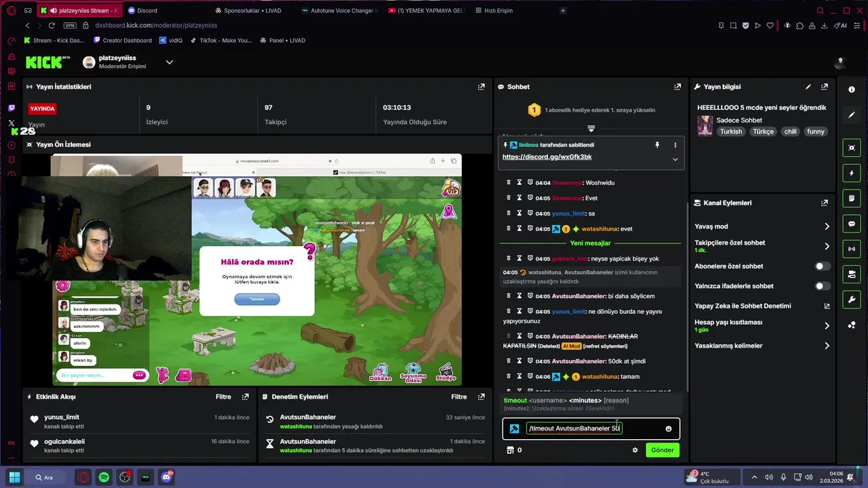The image size is (868, 488).
Task: Open Yasaklanmış kelimeler list arrow
Action: [827, 346]
